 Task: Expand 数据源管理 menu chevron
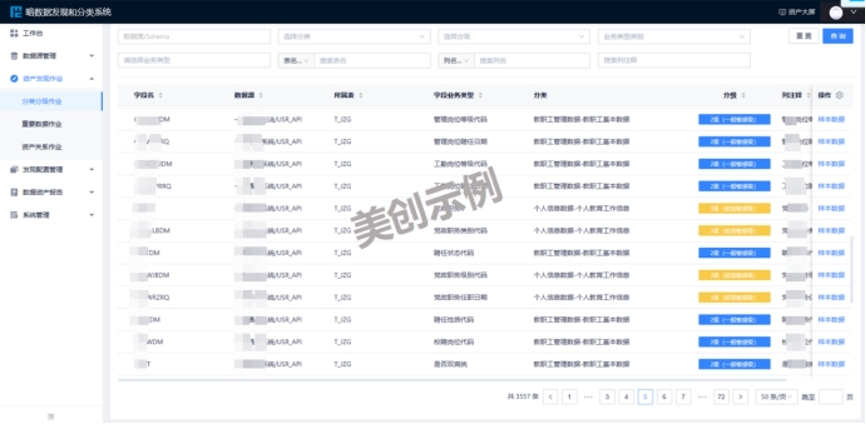pyautogui.click(x=92, y=56)
